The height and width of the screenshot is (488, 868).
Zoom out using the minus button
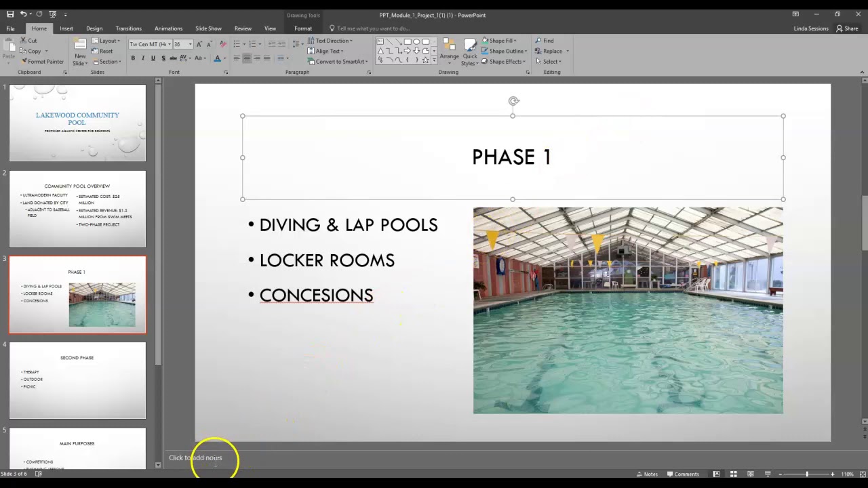pyautogui.click(x=781, y=474)
